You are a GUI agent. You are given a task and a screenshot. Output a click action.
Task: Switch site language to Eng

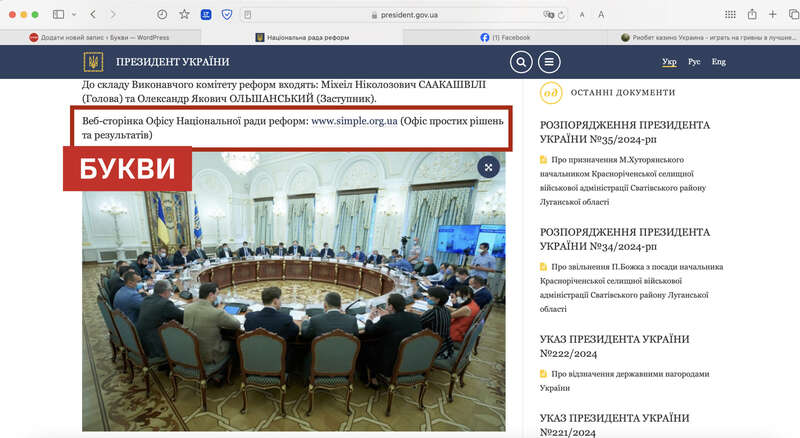[x=718, y=62]
